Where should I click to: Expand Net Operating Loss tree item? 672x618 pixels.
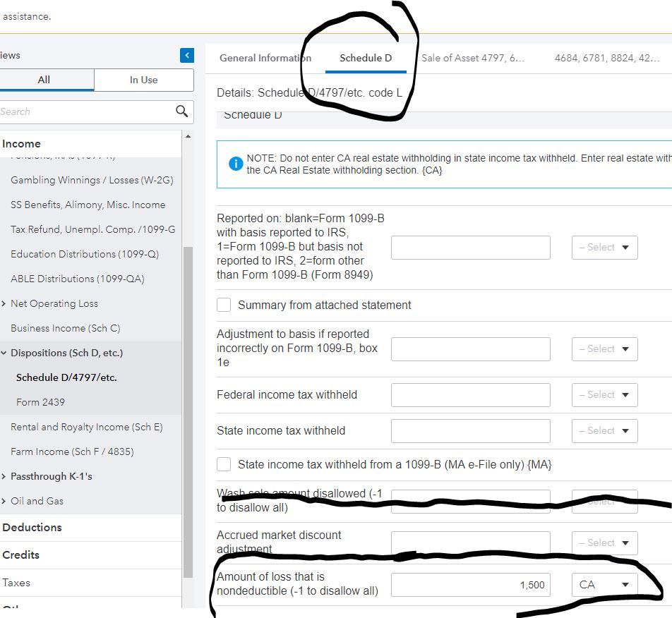[4, 303]
